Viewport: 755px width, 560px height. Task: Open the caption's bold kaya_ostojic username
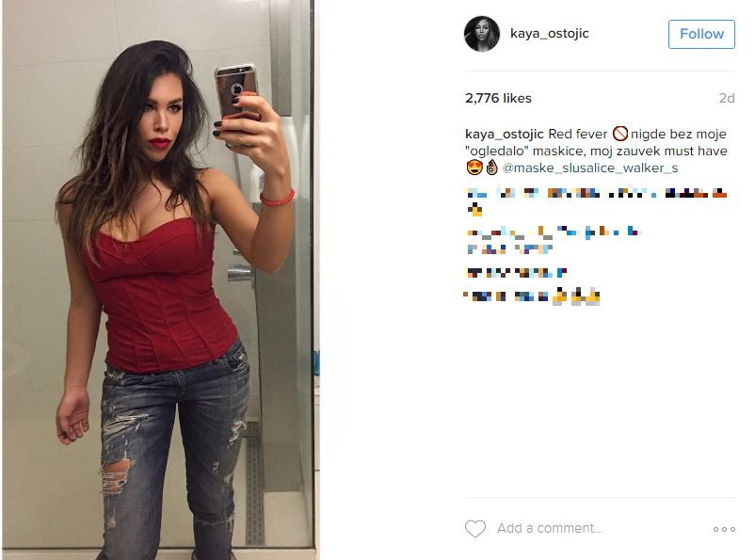click(505, 134)
